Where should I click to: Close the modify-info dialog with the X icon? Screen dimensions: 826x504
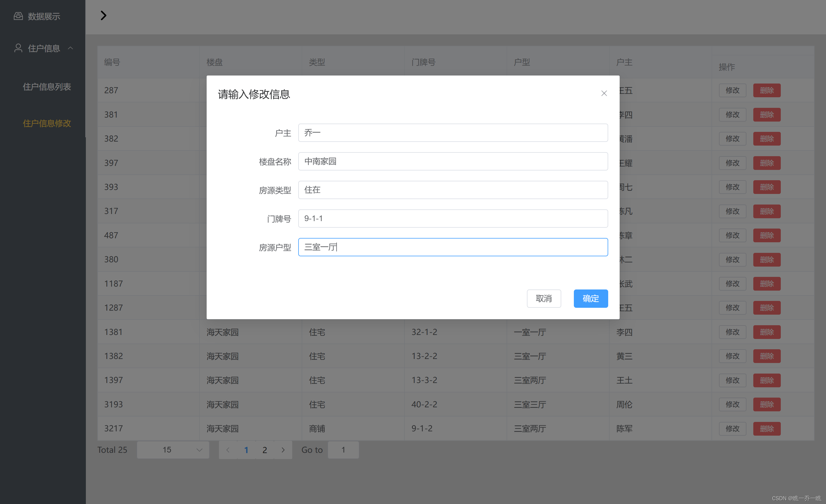(x=604, y=94)
